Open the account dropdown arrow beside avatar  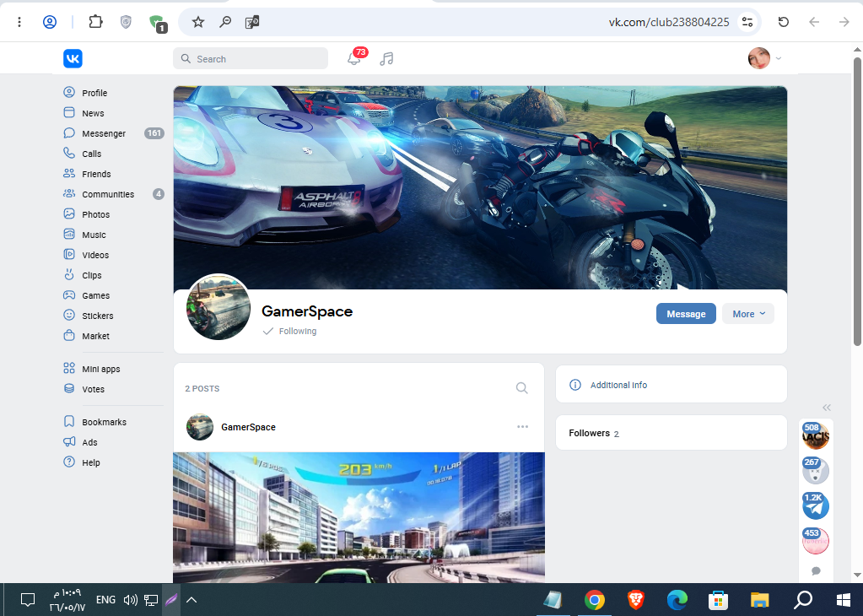(779, 57)
